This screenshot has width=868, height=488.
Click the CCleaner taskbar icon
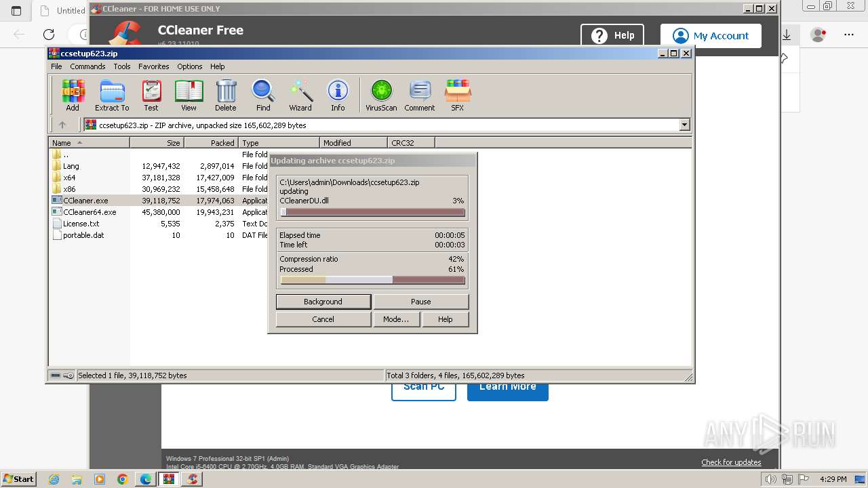pos(193,479)
